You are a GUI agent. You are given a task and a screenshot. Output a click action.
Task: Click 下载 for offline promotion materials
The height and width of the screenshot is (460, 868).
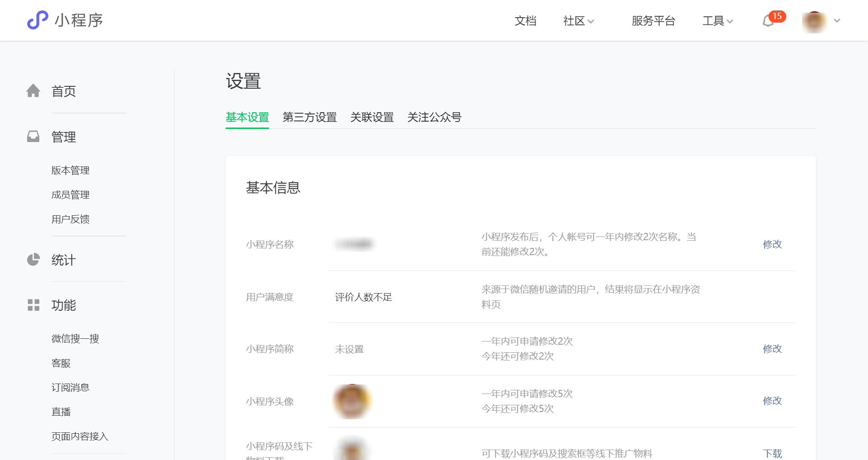[x=772, y=453]
